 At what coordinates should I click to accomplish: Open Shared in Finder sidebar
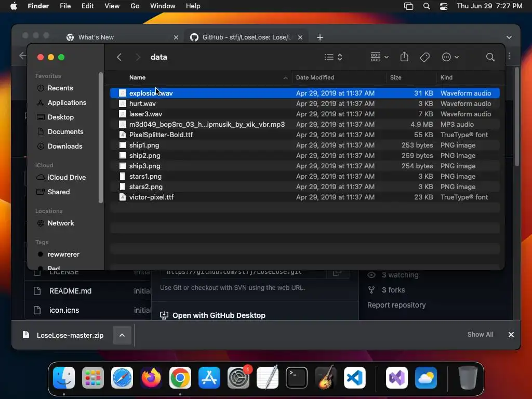58,192
